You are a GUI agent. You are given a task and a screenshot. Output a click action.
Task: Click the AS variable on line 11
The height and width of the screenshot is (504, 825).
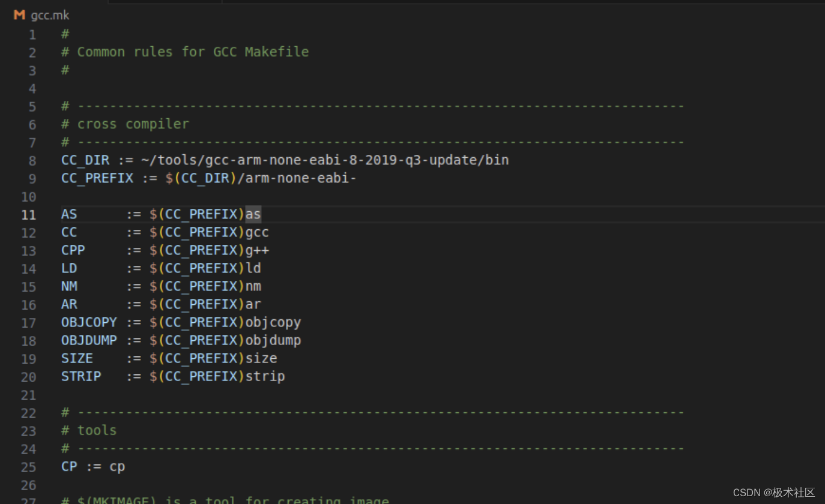point(69,214)
